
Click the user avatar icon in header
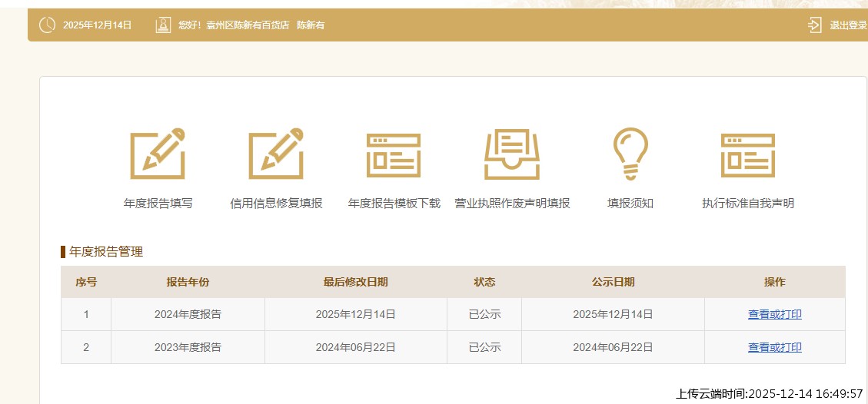point(163,25)
